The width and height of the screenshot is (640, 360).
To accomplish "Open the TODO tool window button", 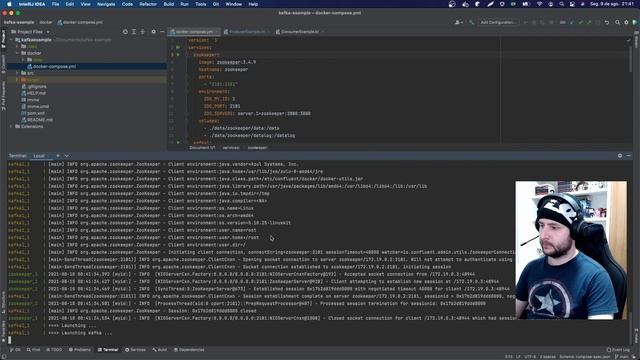I will tap(54, 350).
